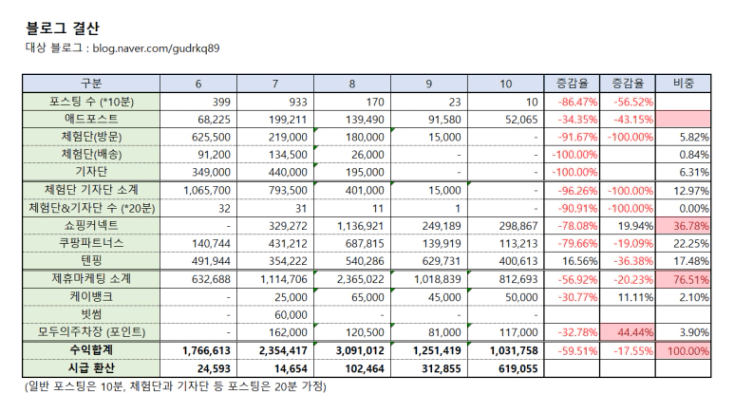This screenshot has width=734, height=413.
Task: Select the -43.15% change cell
Action: [x=628, y=119]
